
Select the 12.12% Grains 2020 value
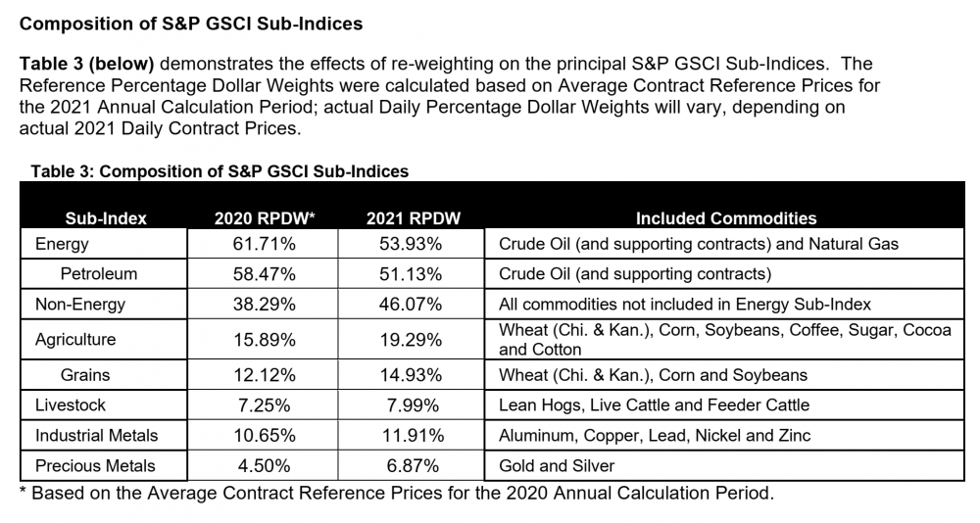[x=262, y=374]
